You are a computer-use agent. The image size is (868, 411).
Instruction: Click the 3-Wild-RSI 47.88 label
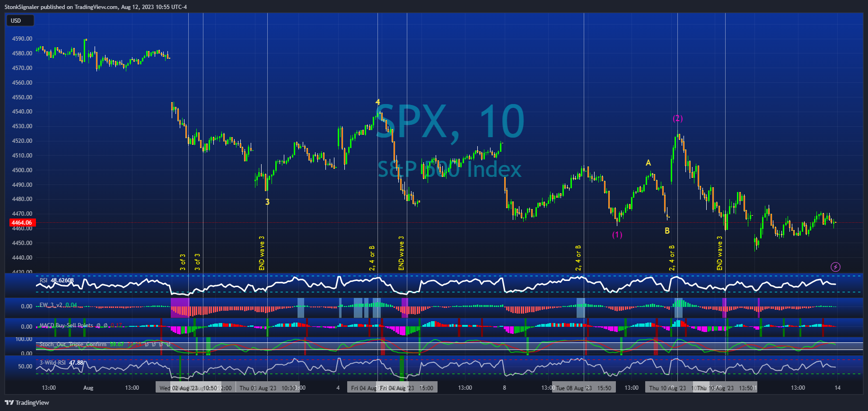point(61,363)
